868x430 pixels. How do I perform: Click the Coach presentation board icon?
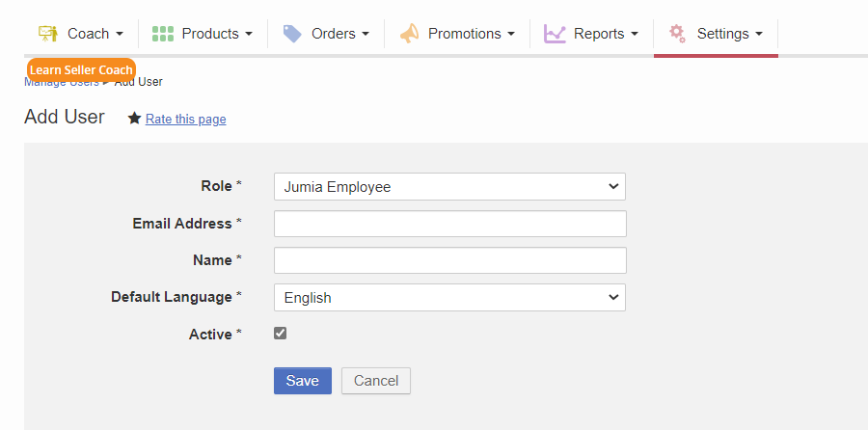tap(48, 34)
